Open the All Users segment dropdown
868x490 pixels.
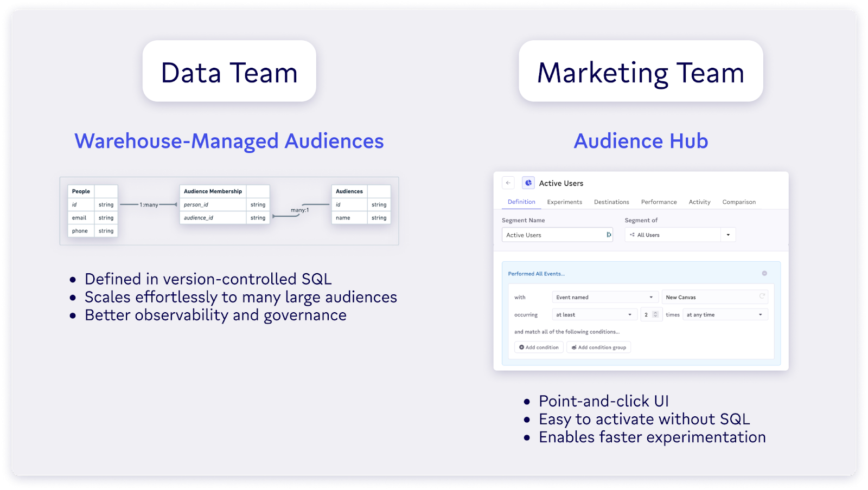click(x=673, y=235)
